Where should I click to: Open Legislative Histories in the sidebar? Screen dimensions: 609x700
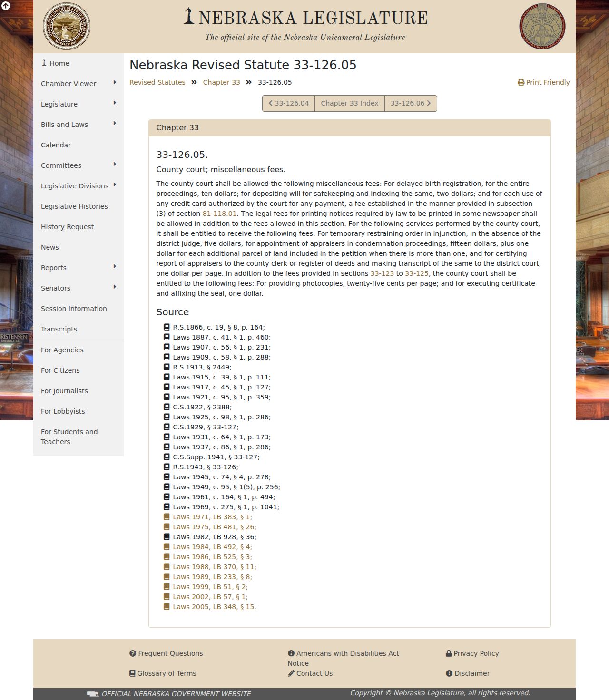79,206
